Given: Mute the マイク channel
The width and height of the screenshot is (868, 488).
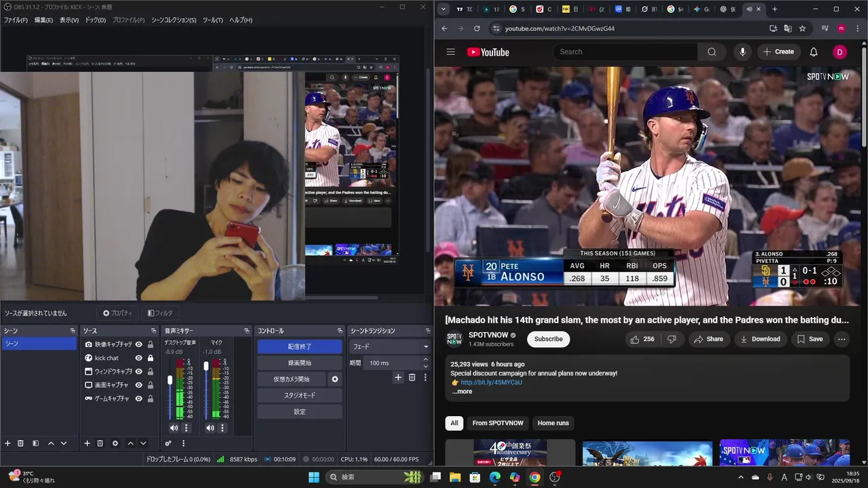Looking at the screenshot, I should coord(210,428).
